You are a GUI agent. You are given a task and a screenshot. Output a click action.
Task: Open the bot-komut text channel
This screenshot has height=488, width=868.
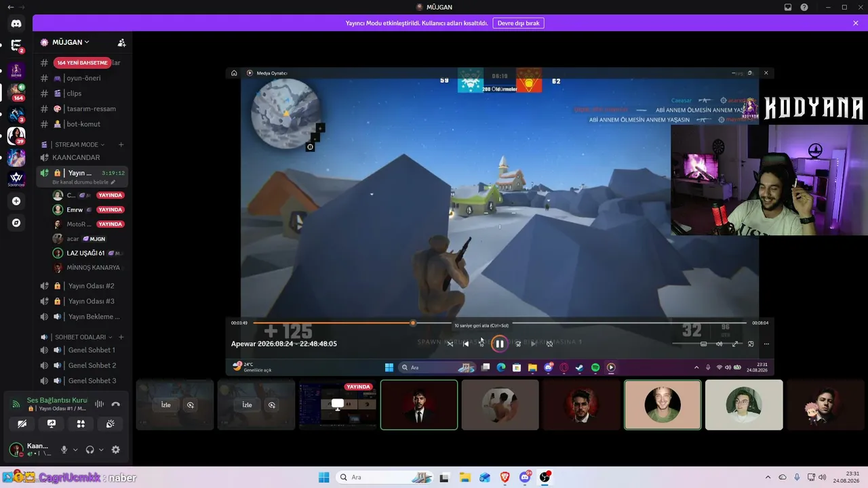[81, 124]
